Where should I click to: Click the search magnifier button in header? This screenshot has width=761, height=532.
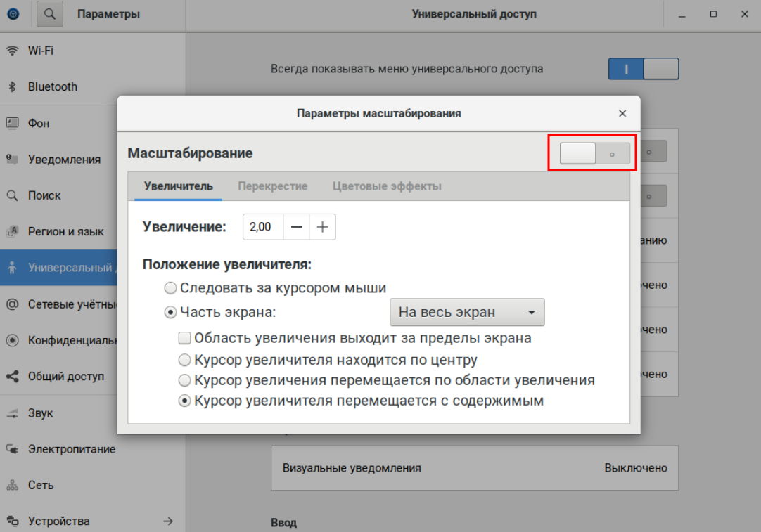pos(49,14)
